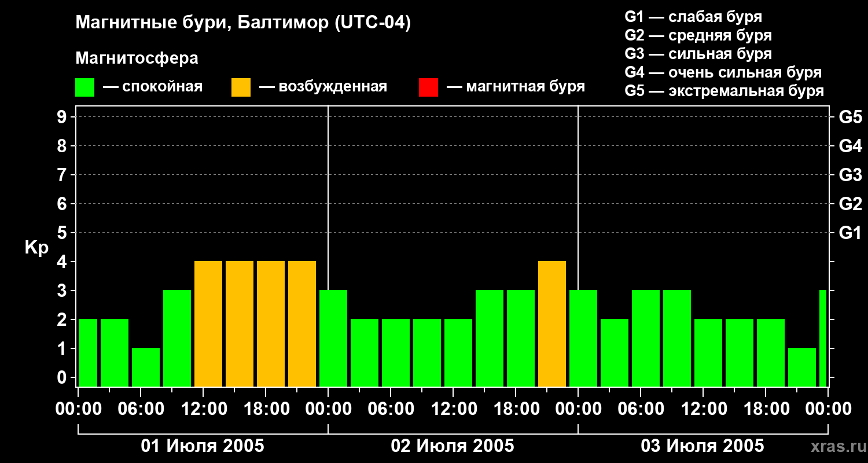Click the green 'спокойная' legend swatch
This screenshot has height=463, width=868.
point(84,87)
